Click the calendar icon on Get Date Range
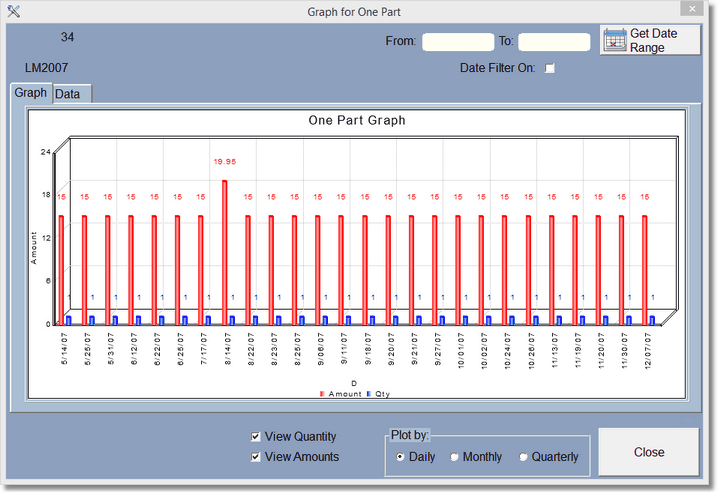718x494 pixels. pyautogui.click(x=615, y=41)
